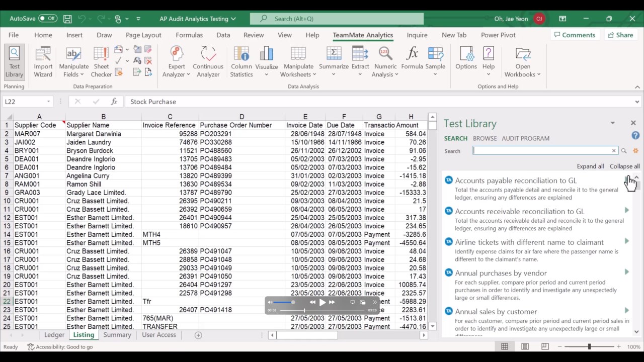The image size is (644, 362).
Task: Open the workbook title dropdown
Action: [233, 19]
